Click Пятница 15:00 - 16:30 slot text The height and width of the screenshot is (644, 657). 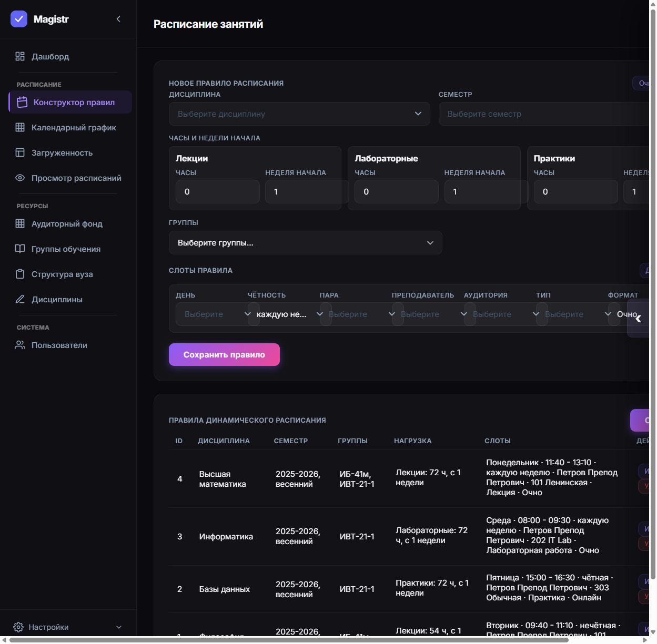(550, 588)
